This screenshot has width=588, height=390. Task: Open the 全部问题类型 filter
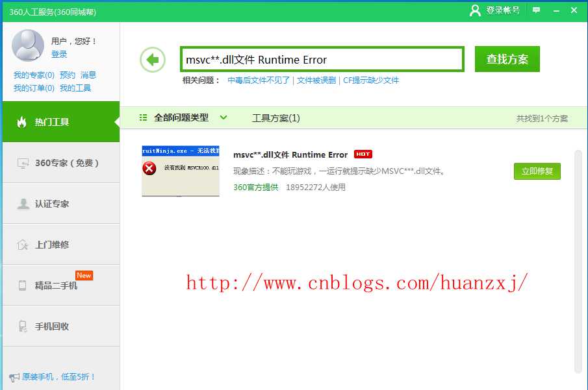click(181, 117)
